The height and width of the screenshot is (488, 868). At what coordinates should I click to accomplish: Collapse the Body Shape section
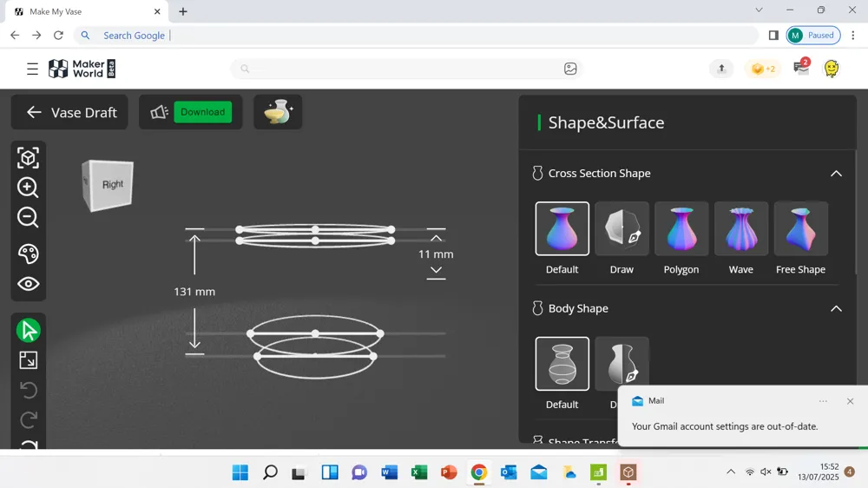pos(836,308)
